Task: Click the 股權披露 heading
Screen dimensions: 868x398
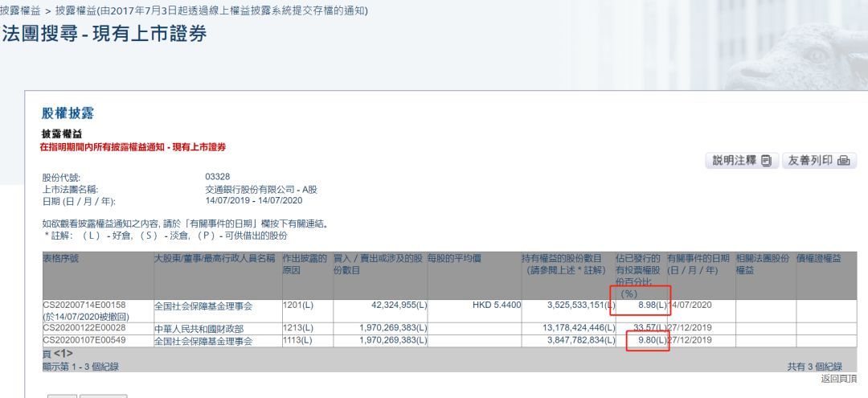Action: (68, 113)
